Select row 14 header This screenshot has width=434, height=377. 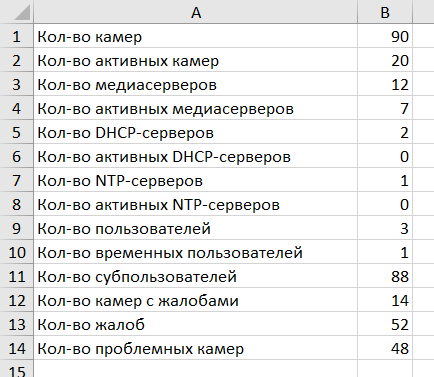pos(17,348)
